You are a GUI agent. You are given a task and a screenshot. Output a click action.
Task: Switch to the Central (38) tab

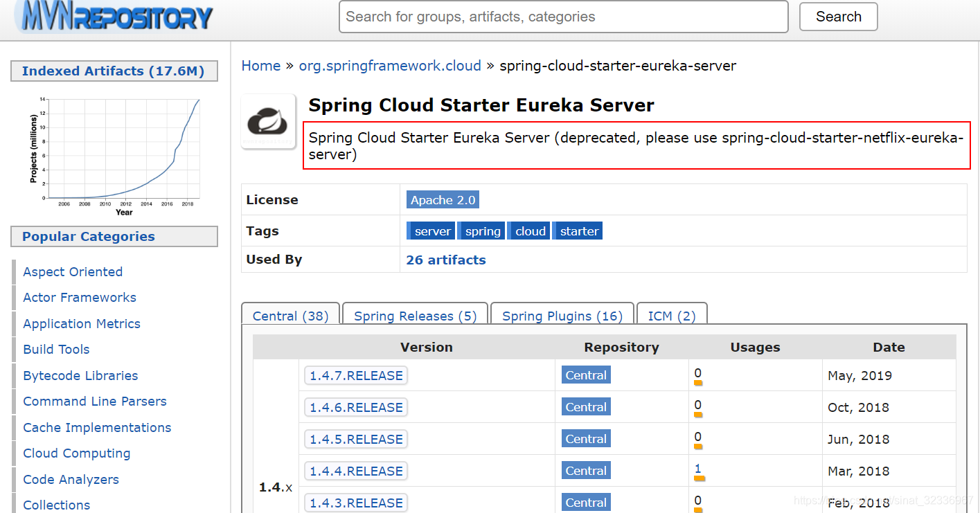291,316
